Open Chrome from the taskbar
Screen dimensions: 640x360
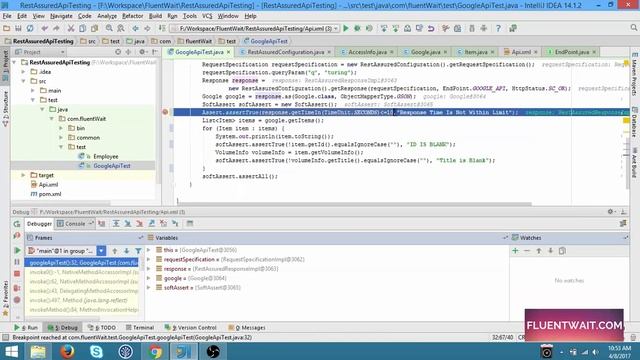click(155, 351)
